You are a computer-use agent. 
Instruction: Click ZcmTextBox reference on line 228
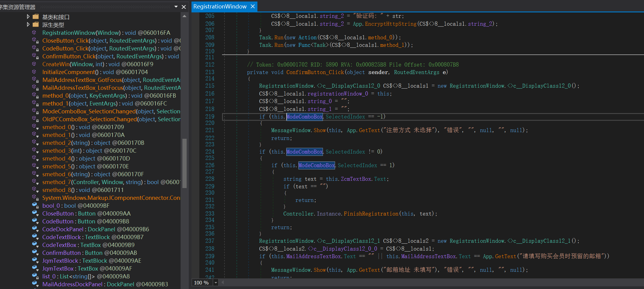356,179
